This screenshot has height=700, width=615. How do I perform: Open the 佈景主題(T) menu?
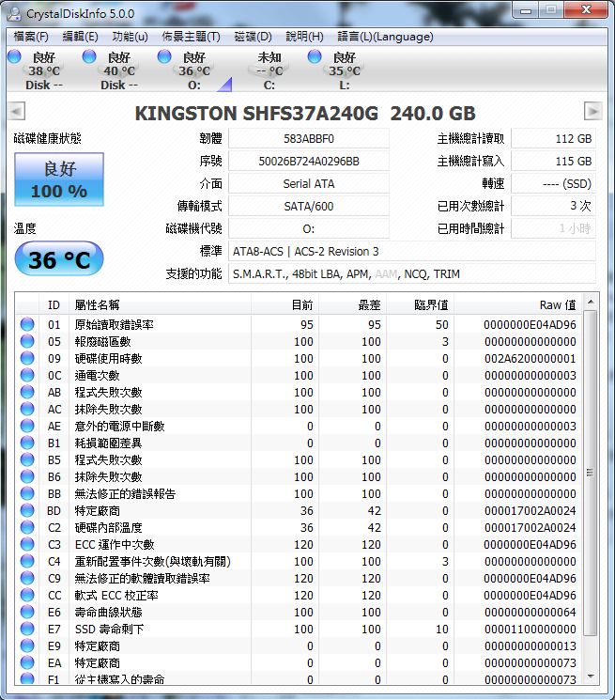[x=191, y=37]
